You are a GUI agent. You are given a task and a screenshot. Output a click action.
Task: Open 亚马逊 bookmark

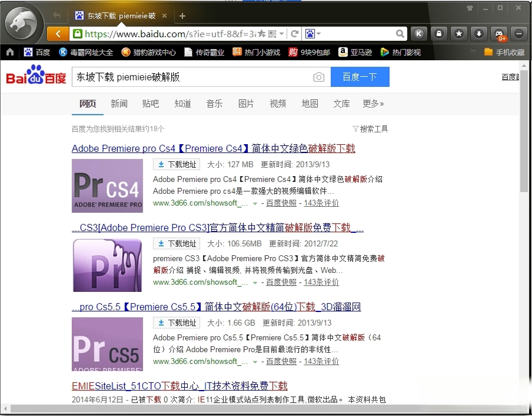tap(355, 52)
